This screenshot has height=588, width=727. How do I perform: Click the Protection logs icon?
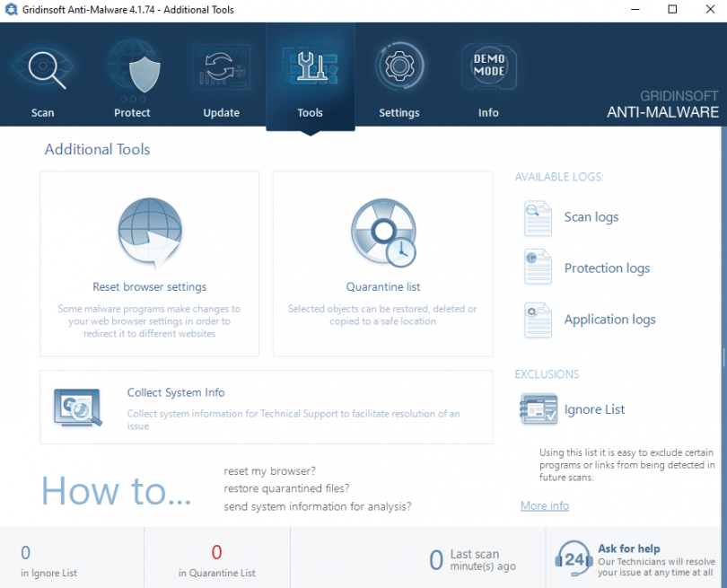pos(539,268)
